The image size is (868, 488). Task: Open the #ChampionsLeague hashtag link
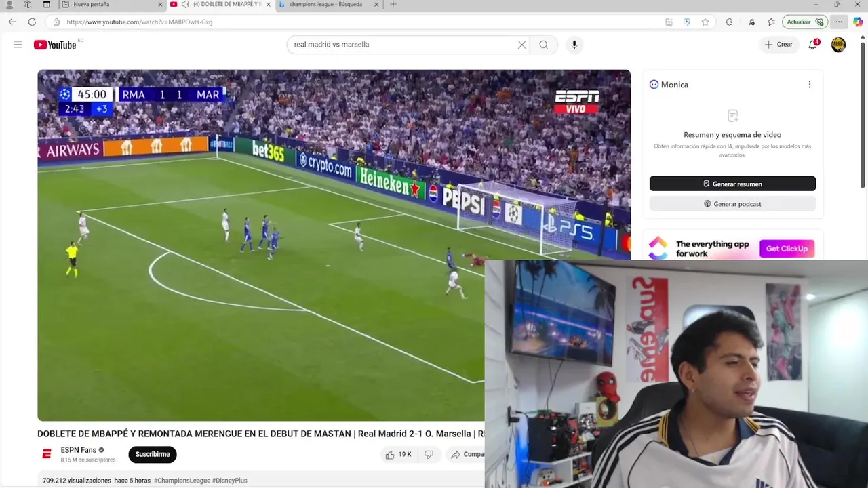182,481
